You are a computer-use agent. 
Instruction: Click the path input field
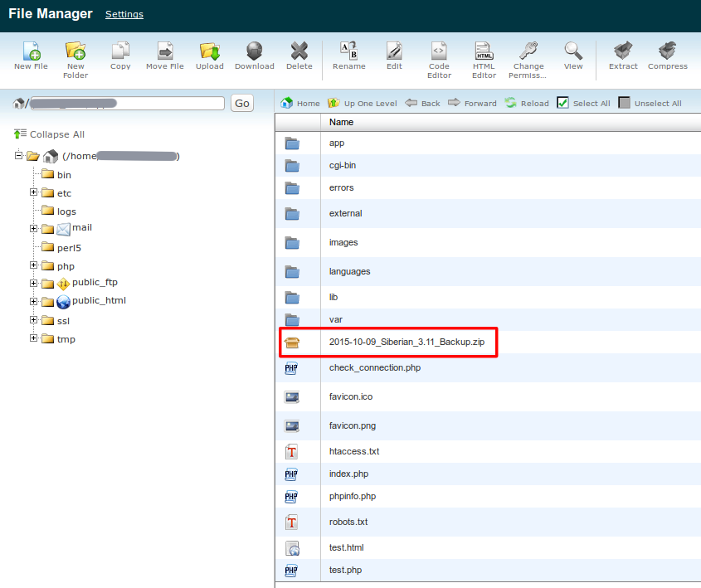pos(128,103)
